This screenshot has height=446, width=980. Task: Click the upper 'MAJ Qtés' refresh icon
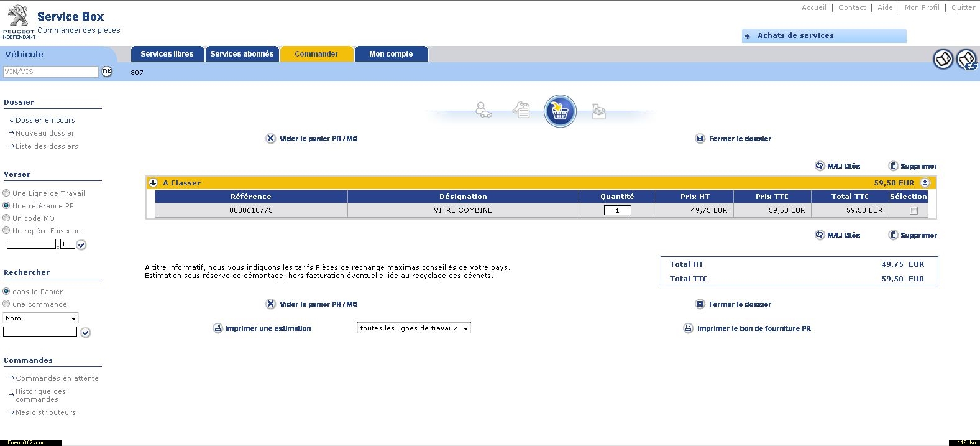tap(820, 166)
